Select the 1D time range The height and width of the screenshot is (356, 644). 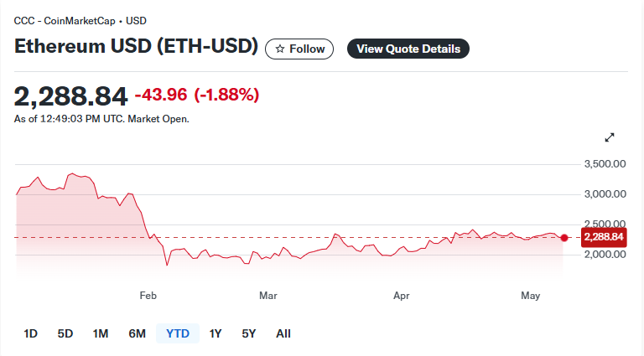(x=31, y=333)
